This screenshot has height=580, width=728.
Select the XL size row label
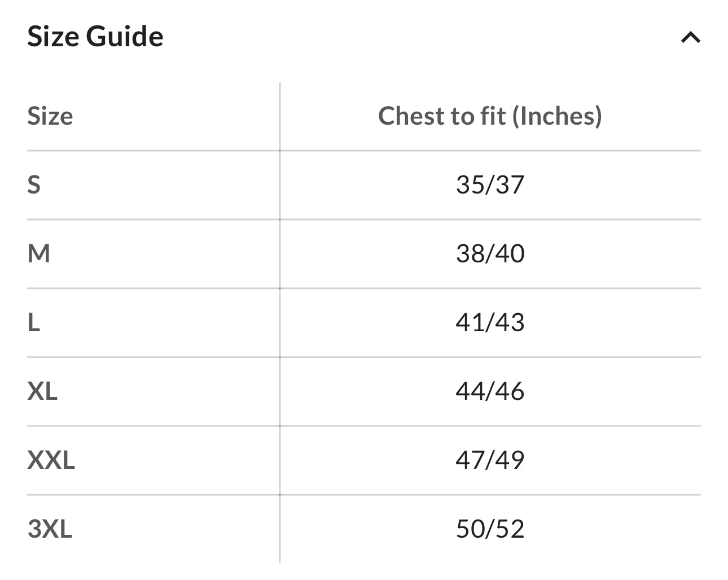coord(42,392)
